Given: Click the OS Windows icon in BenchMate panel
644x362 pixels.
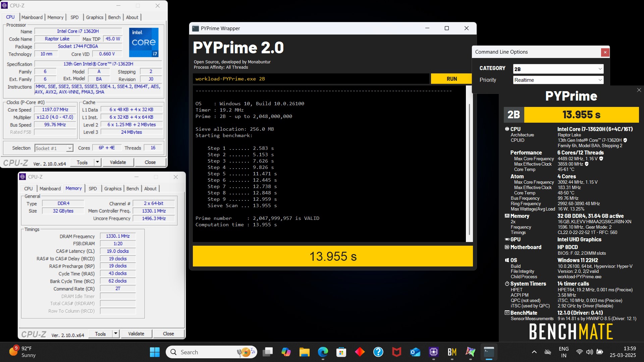Looking at the screenshot, I should pos(507,260).
